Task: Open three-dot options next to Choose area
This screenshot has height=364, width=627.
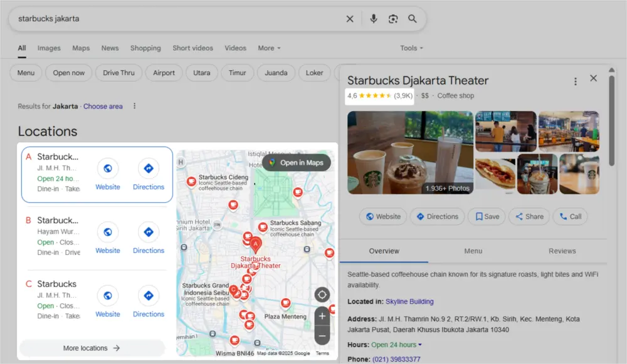Action: [x=134, y=106]
